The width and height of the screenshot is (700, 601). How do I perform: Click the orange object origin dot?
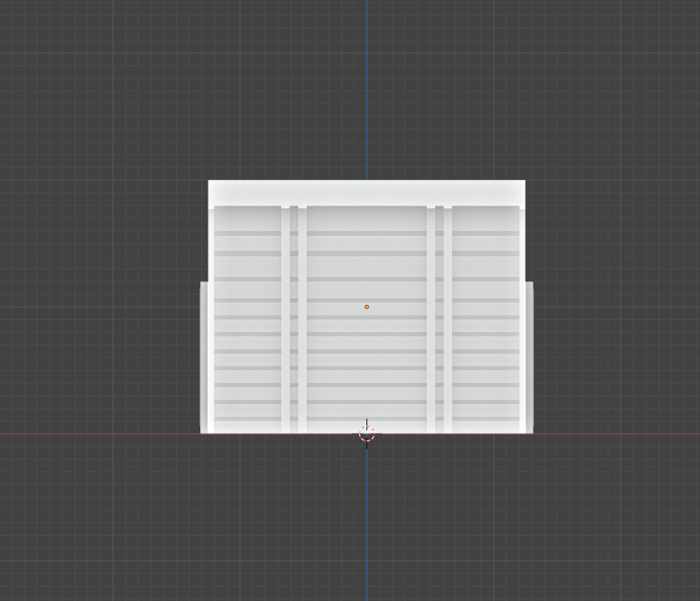click(366, 306)
